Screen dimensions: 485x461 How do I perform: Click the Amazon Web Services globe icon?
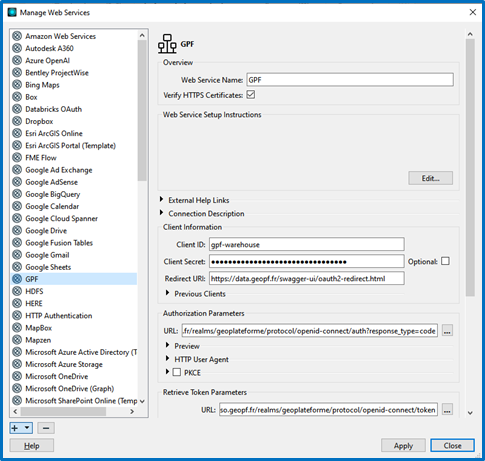(17, 36)
